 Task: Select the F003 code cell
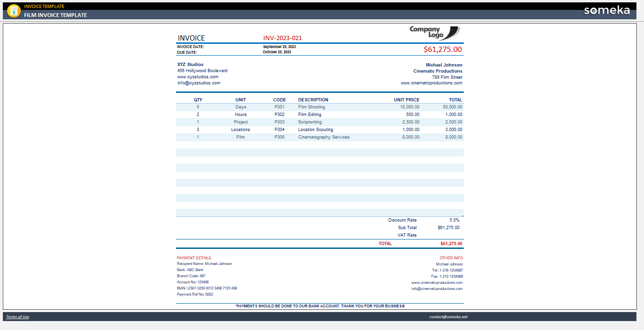279,122
